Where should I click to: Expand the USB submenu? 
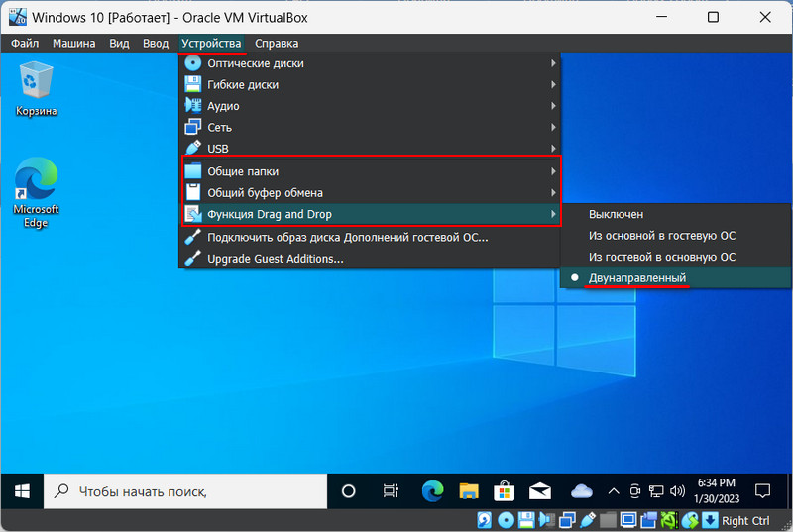point(370,149)
